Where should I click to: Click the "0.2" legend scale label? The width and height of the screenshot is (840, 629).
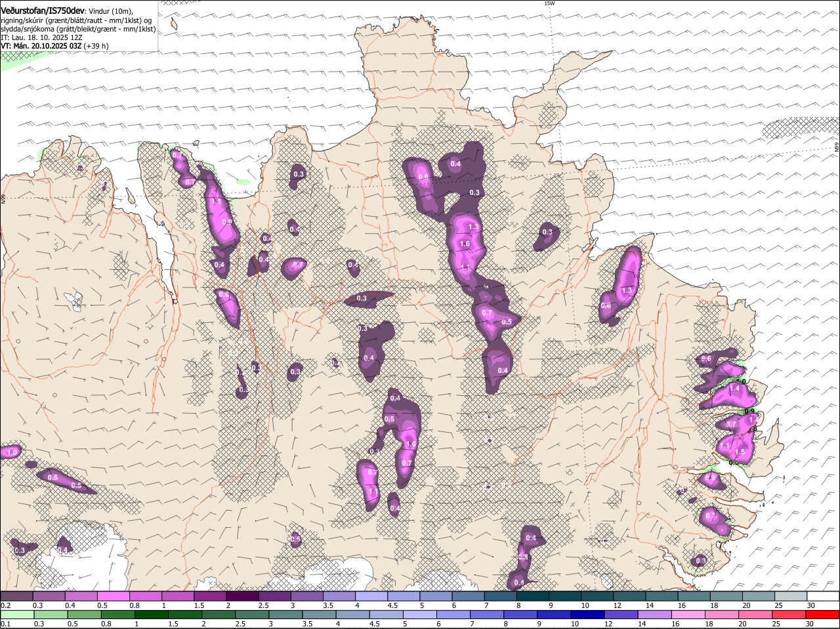coord(5,605)
